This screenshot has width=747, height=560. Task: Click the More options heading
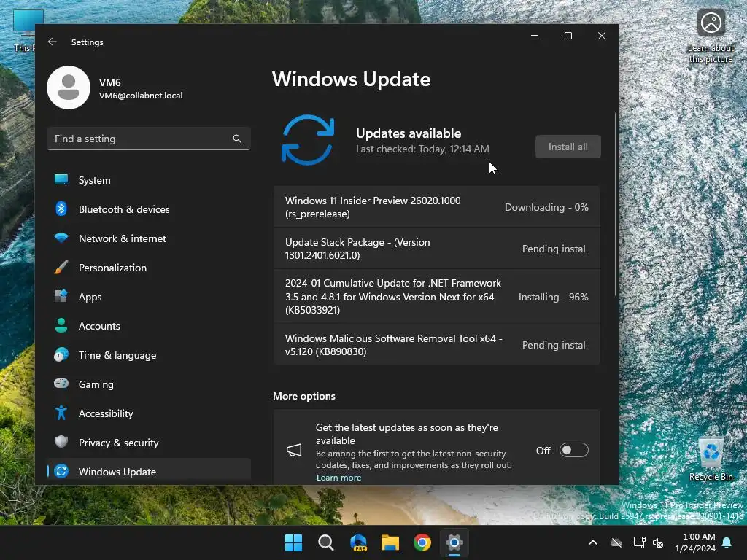pos(304,396)
